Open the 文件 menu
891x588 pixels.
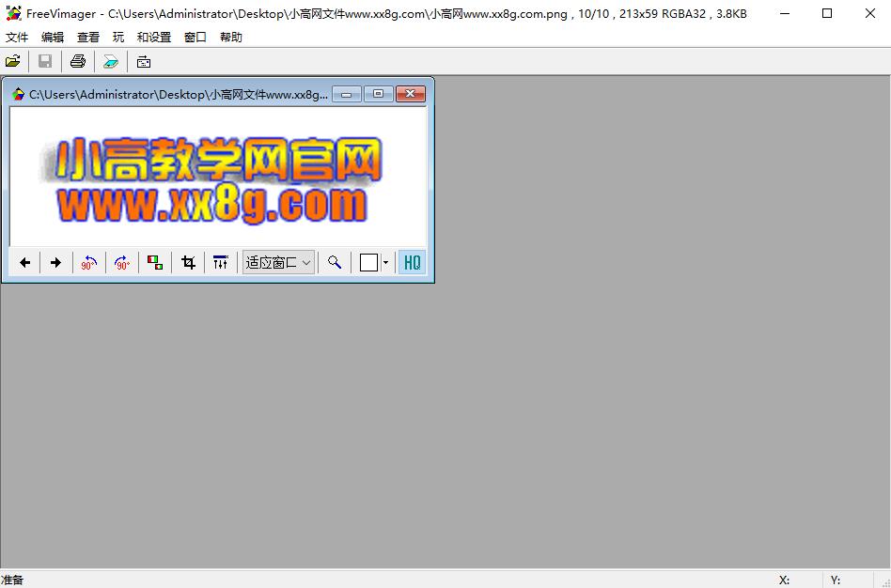point(16,37)
